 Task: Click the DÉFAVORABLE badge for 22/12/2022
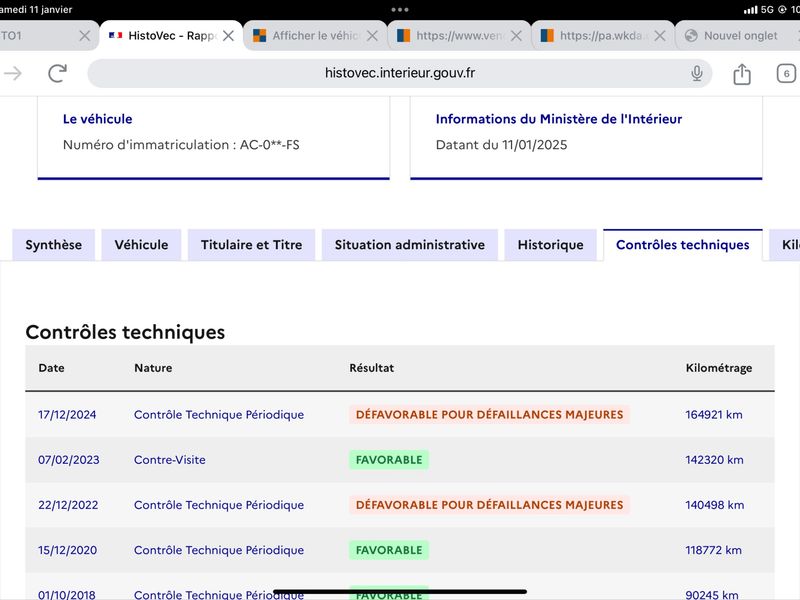489,505
